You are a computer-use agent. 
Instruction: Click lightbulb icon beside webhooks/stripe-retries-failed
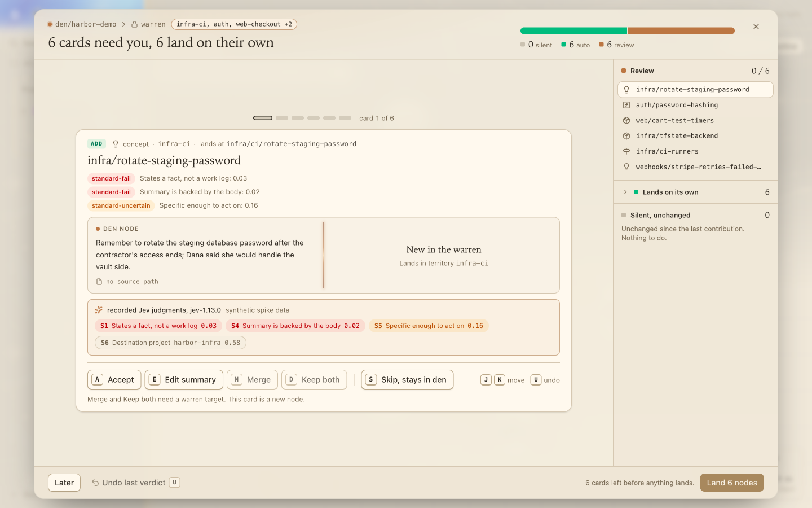[626, 167]
